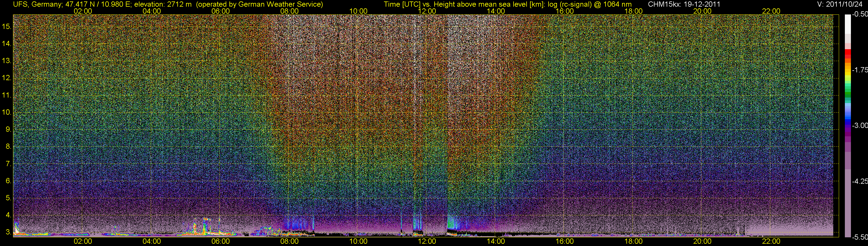
Task: Click the height-axis label '10.' km
Action: click(7, 112)
